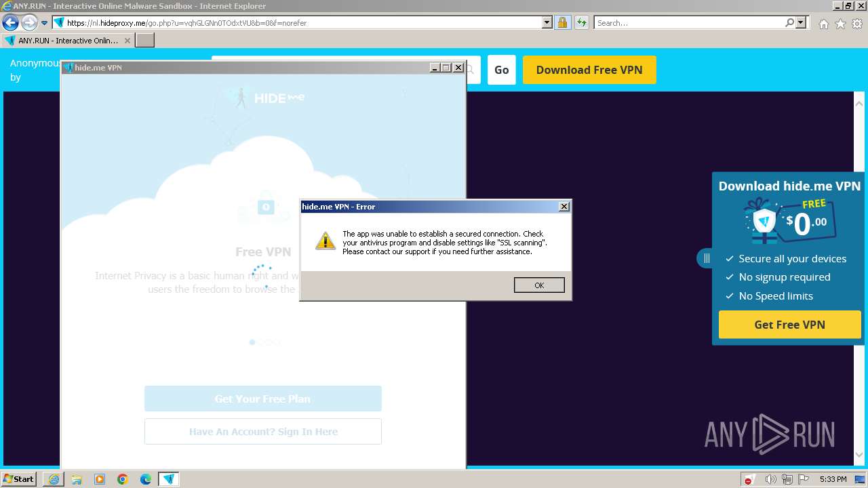Click the Download hide.me VPN heading
This screenshot has width=868, height=488.
pyautogui.click(x=789, y=186)
